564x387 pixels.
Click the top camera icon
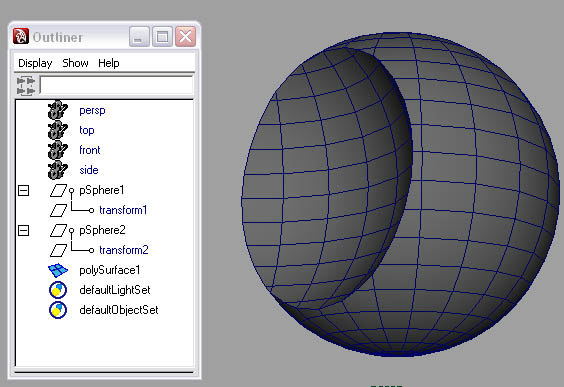[x=58, y=130]
